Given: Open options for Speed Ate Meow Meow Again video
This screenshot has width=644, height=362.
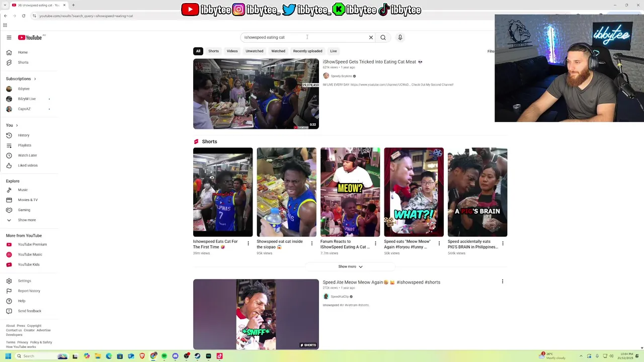Looking at the screenshot, I should tap(502, 282).
